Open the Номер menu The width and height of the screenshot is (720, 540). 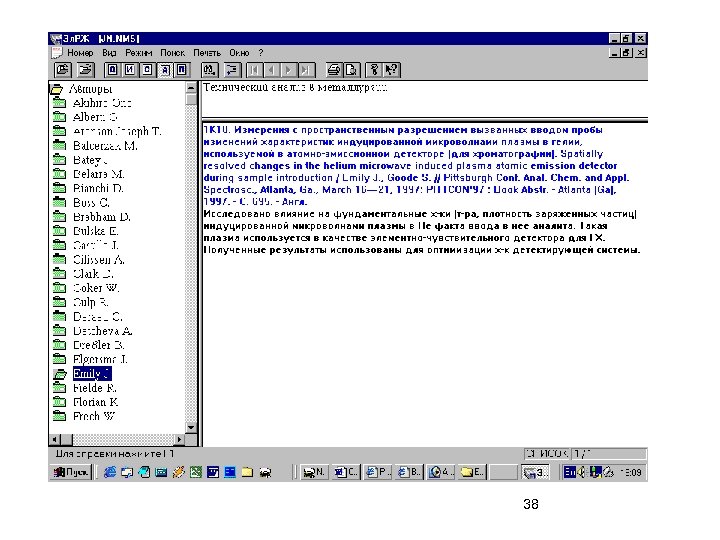[80, 53]
